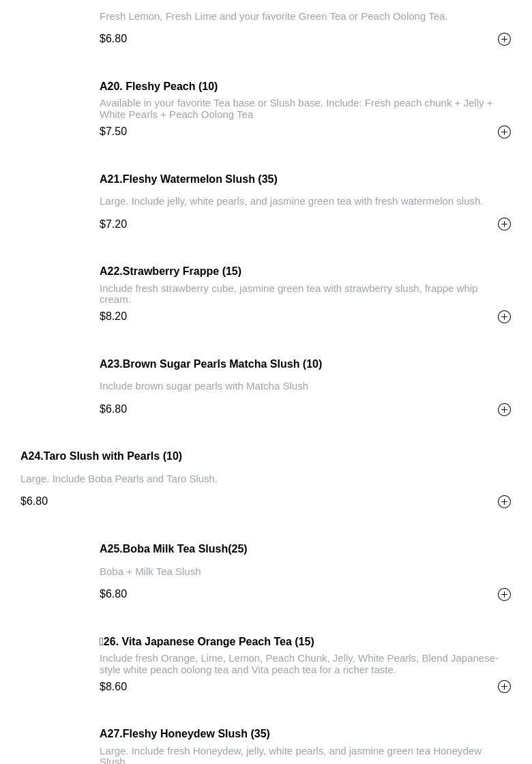The image size is (532, 764).
Task: Select A22.Strawberry Frappe item name
Action: pyautogui.click(x=171, y=271)
